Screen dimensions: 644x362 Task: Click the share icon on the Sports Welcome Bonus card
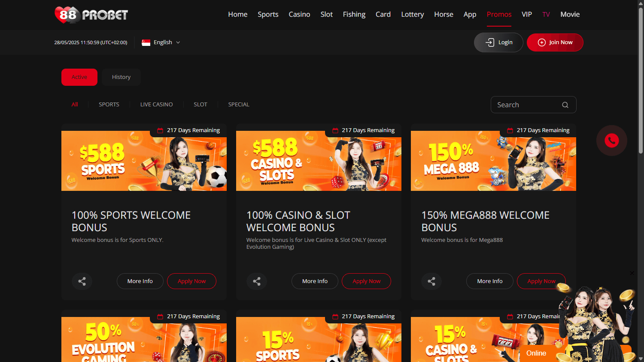82,281
